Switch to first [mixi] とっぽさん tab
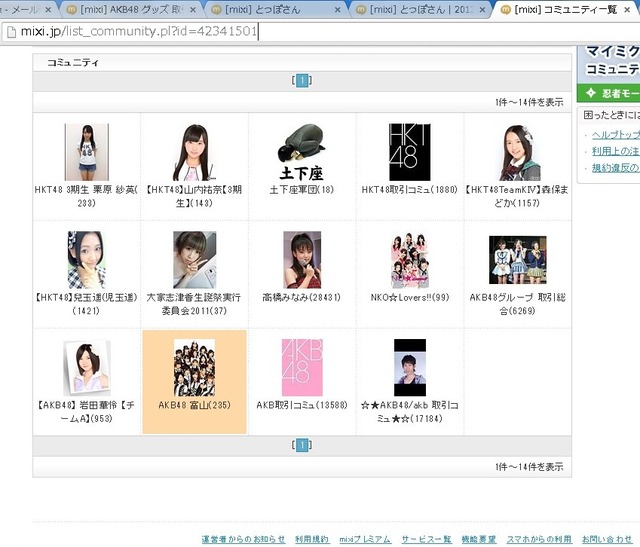The image size is (640, 547). point(277,9)
